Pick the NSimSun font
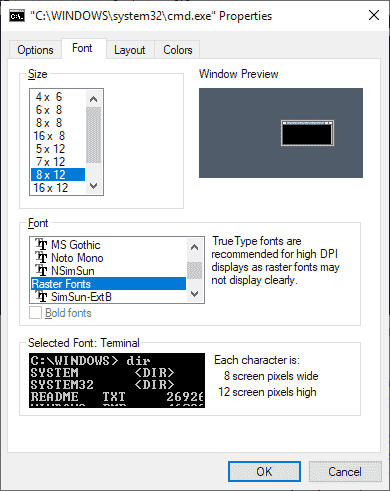Screen dimensions: 390x491 [108, 271]
